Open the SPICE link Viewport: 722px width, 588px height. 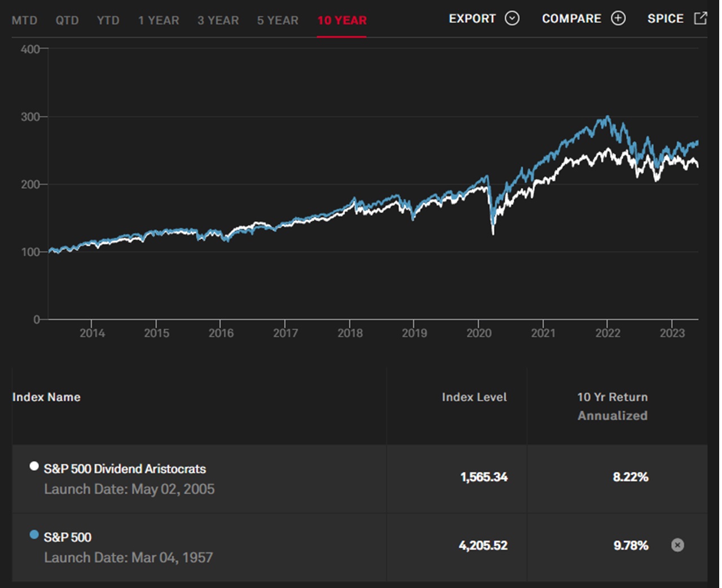pyautogui.click(x=666, y=19)
